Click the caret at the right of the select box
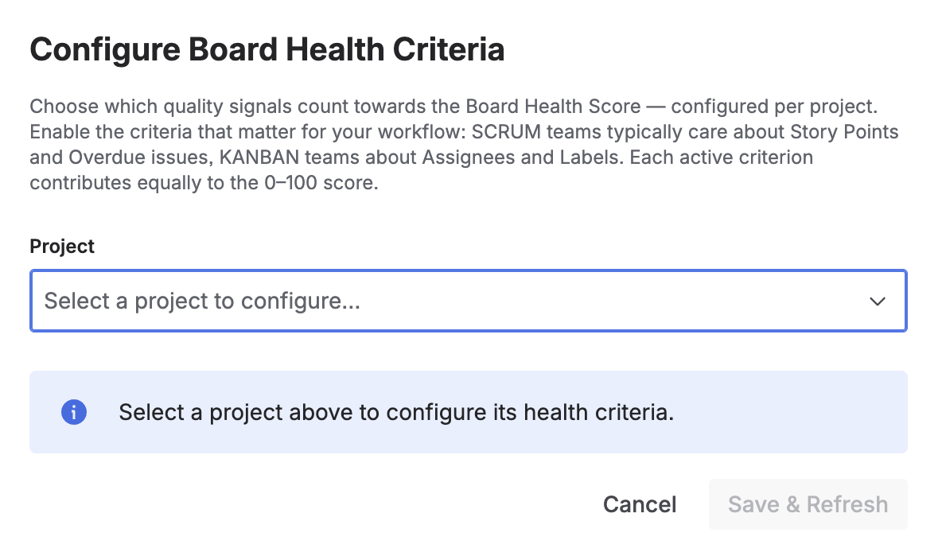 point(877,301)
